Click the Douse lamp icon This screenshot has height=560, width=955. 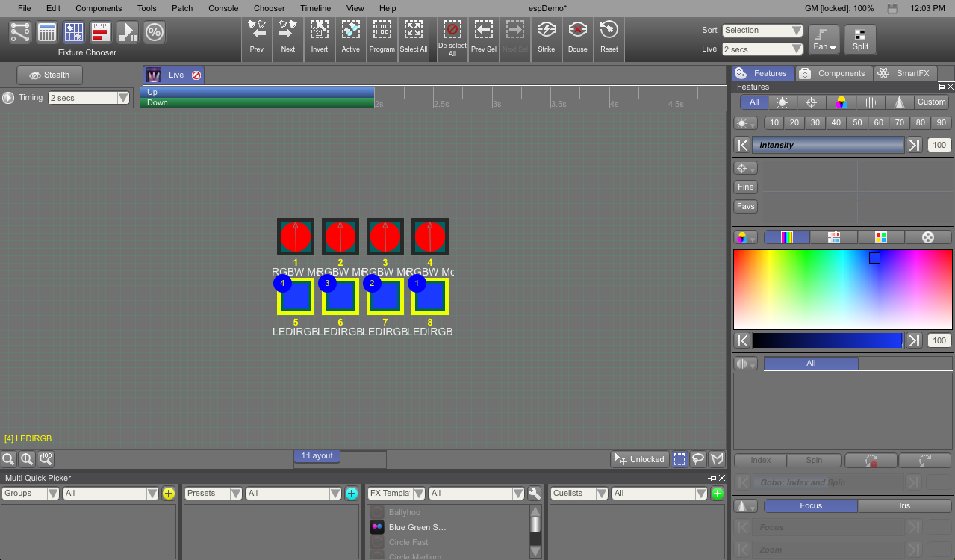pos(577,31)
